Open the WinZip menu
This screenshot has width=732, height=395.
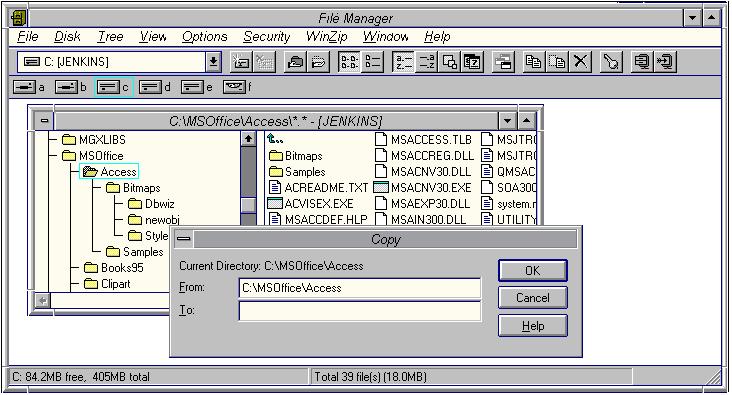point(326,36)
